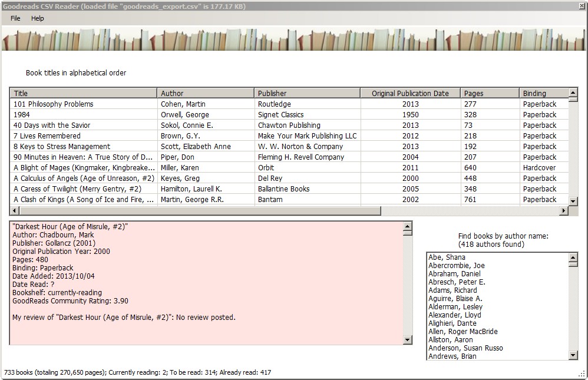Sort books by the Title column header
This screenshot has width=588, height=380.
pos(82,92)
